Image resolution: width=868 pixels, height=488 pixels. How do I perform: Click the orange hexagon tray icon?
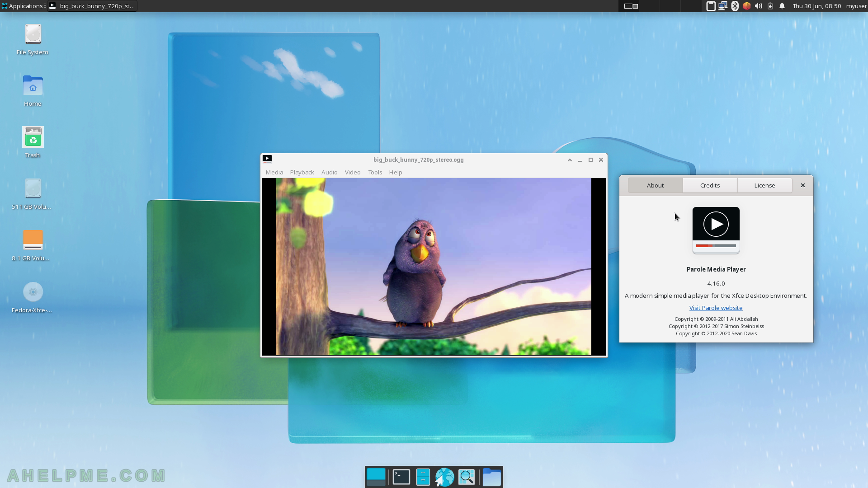(x=747, y=6)
